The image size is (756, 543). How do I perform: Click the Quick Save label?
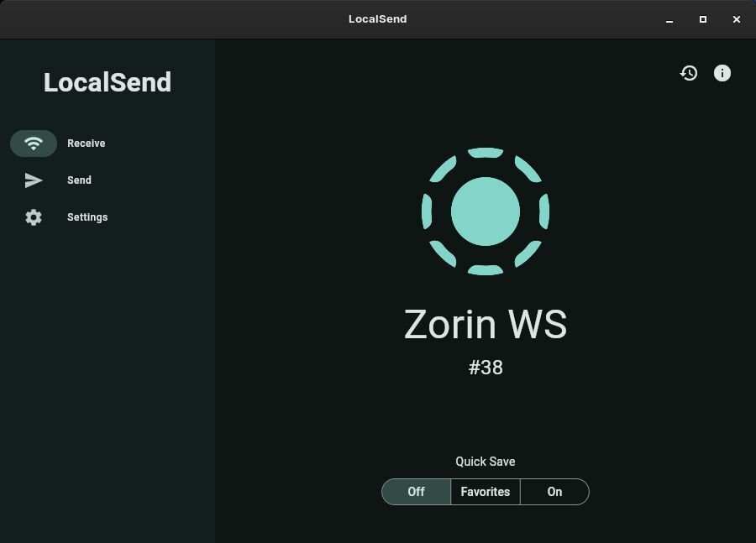click(x=485, y=462)
